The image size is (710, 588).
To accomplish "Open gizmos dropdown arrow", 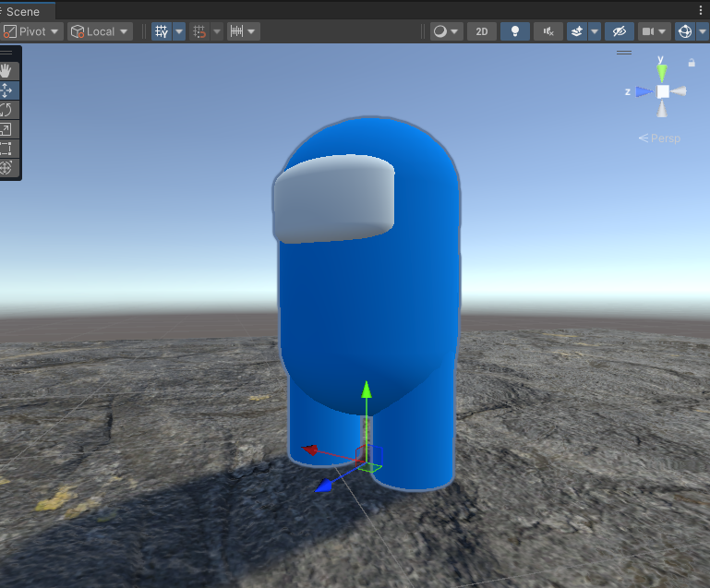I will 703,31.
